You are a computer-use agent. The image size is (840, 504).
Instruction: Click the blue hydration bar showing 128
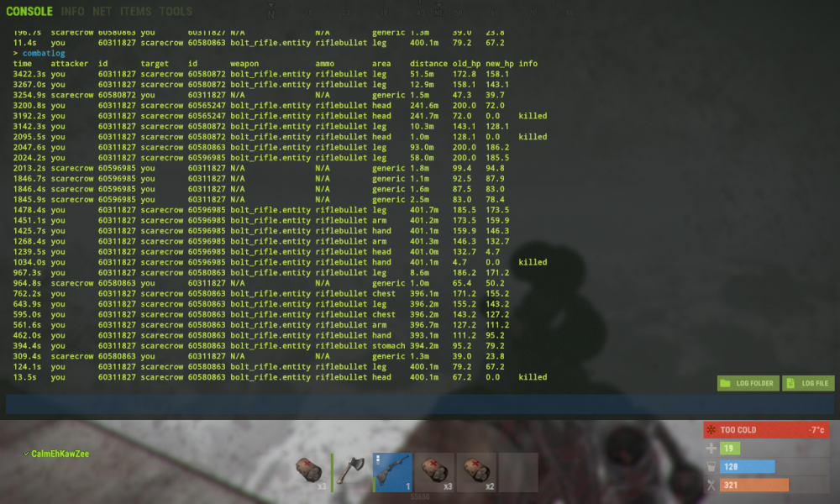click(x=748, y=466)
